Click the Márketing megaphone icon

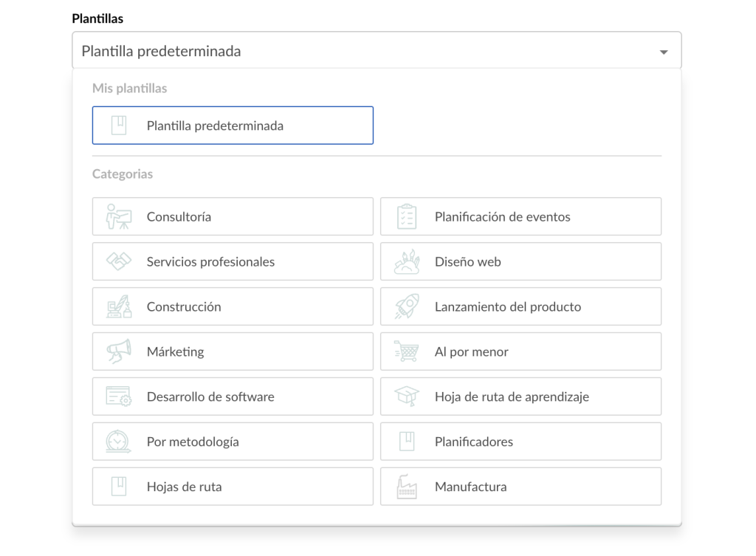click(119, 351)
